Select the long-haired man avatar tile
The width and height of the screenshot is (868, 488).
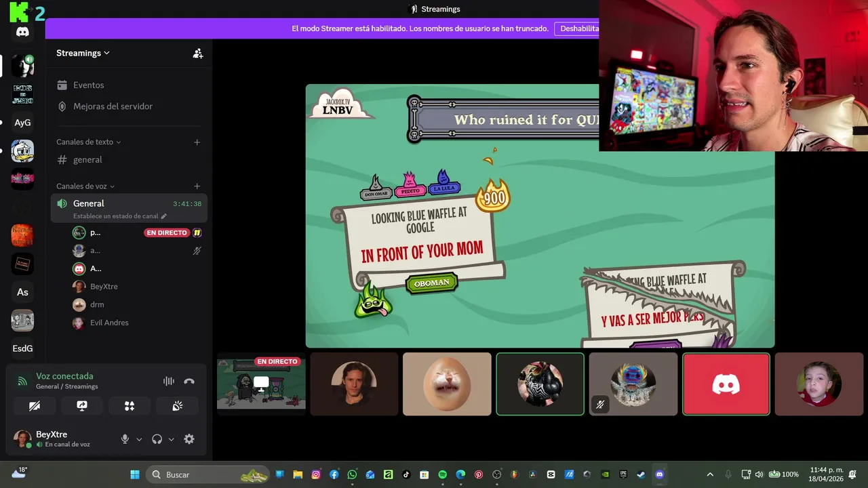point(354,384)
